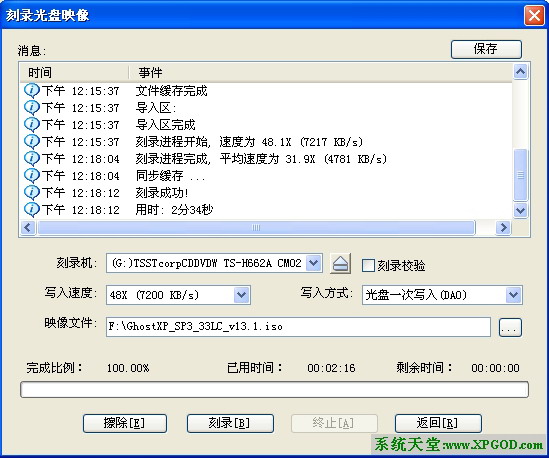Click info icon beside 文件缓存完成 entry
Viewport: 549px width, 458px height.
32,91
